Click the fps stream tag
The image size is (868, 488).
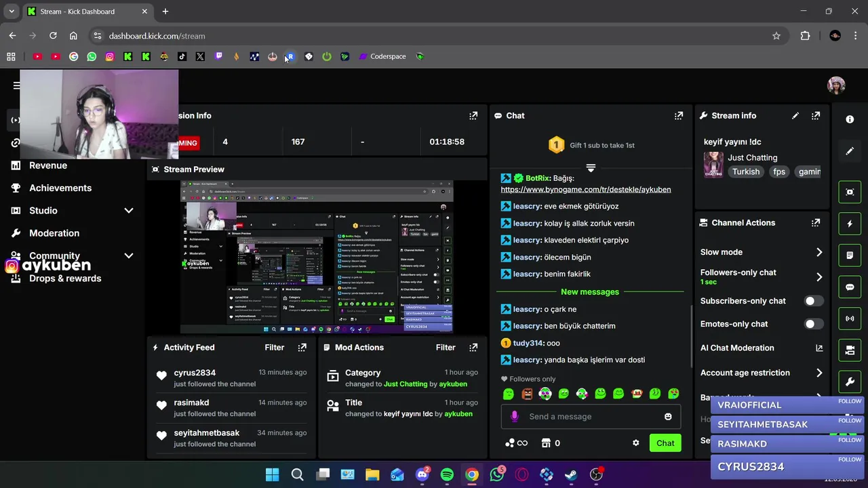click(779, 171)
